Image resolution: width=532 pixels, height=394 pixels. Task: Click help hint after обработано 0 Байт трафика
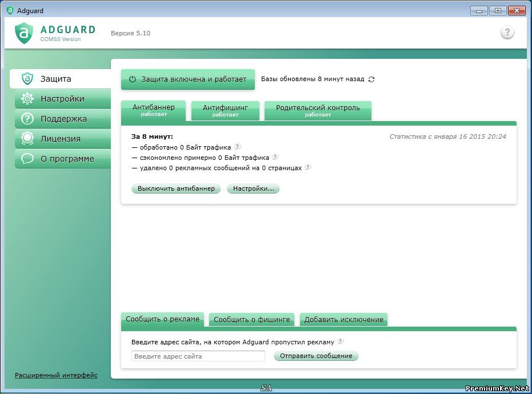pos(238,147)
